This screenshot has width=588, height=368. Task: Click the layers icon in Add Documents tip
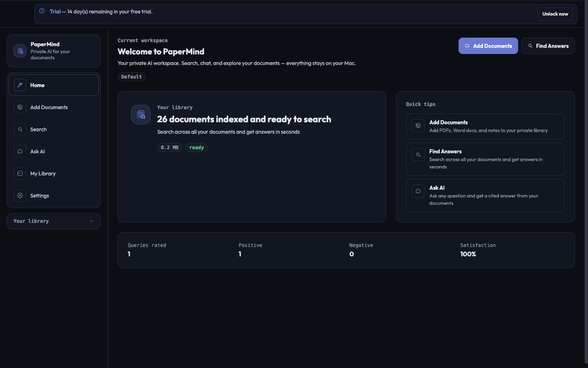(418, 126)
